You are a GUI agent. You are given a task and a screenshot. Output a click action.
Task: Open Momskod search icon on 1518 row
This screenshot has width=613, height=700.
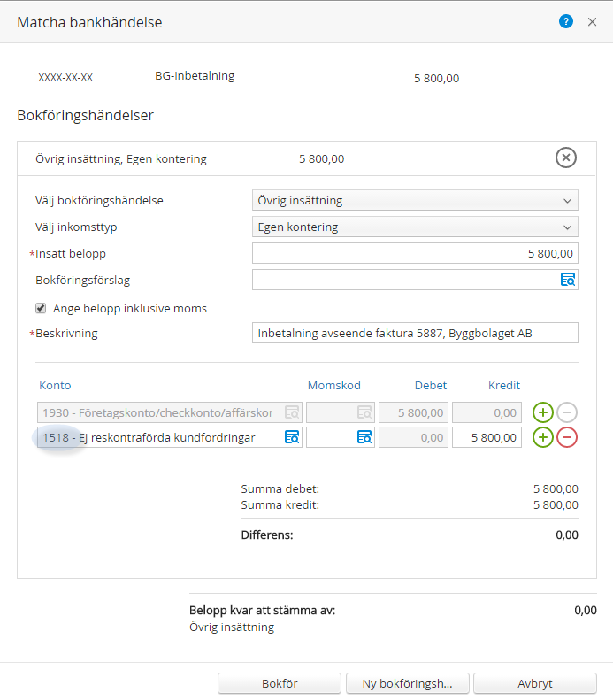coord(364,437)
